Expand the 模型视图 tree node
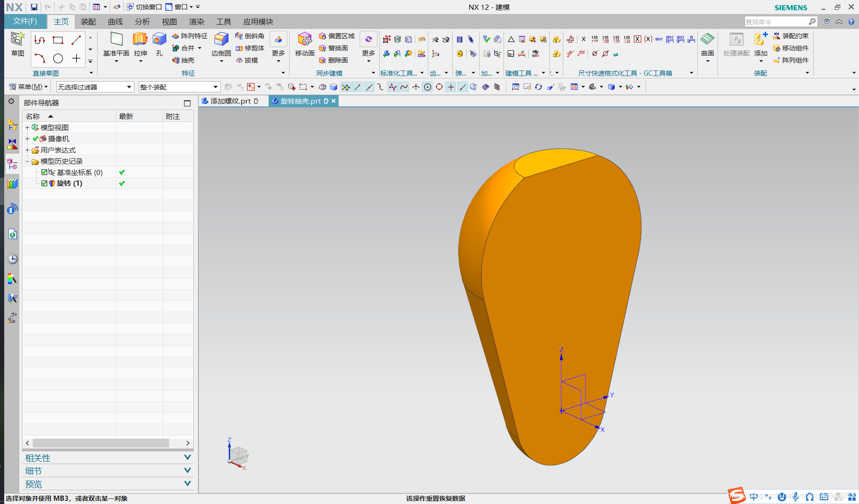Image resolution: width=859 pixels, height=504 pixels. pos(27,127)
